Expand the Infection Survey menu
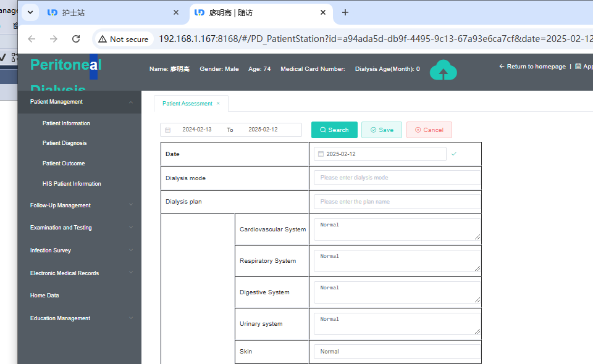The image size is (593, 364). [80, 250]
